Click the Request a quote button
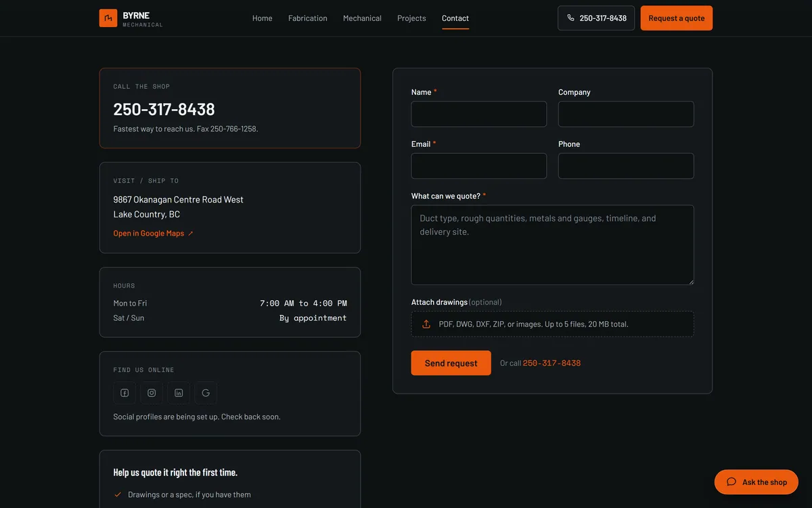812x508 pixels. pyautogui.click(x=677, y=18)
